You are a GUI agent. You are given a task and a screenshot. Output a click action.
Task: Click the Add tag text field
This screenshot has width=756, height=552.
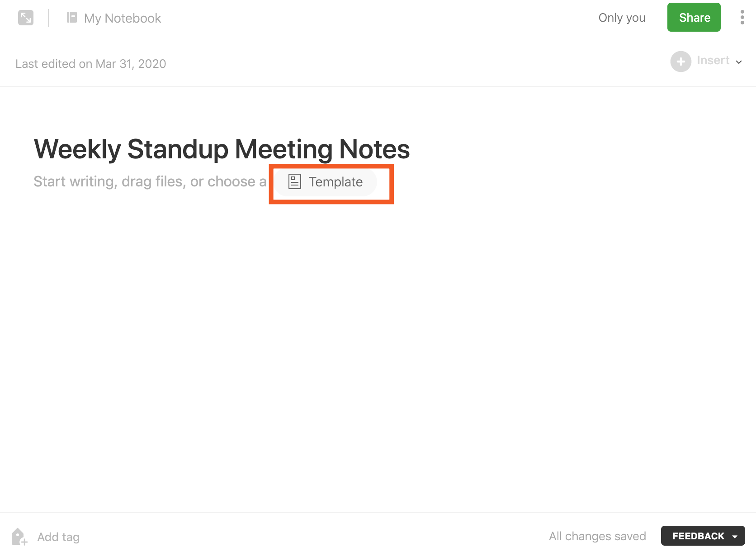click(x=58, y=537)
